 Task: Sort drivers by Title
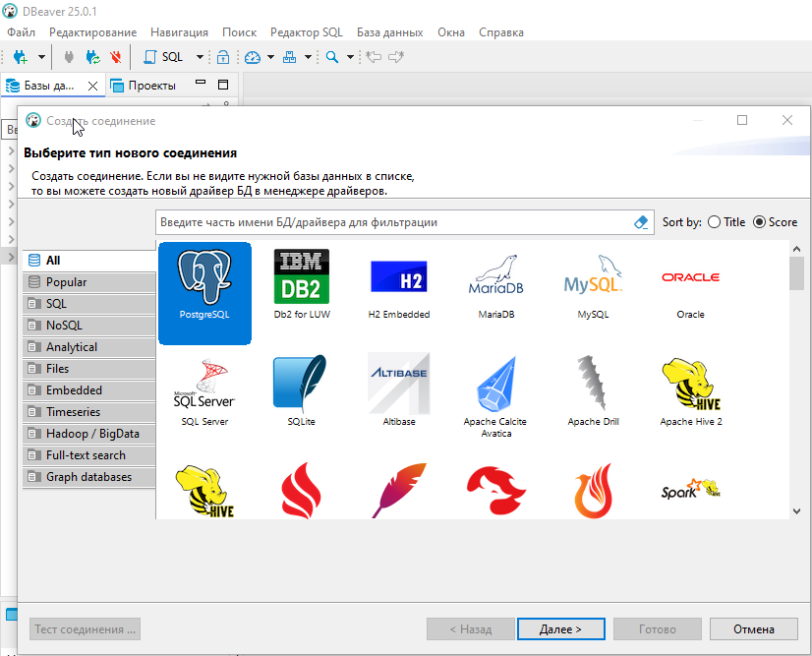click(726, 222)
